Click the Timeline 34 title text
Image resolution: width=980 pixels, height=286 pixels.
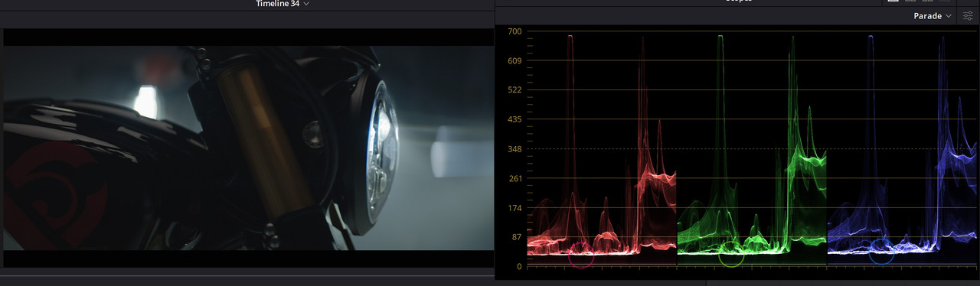[277, 4]
